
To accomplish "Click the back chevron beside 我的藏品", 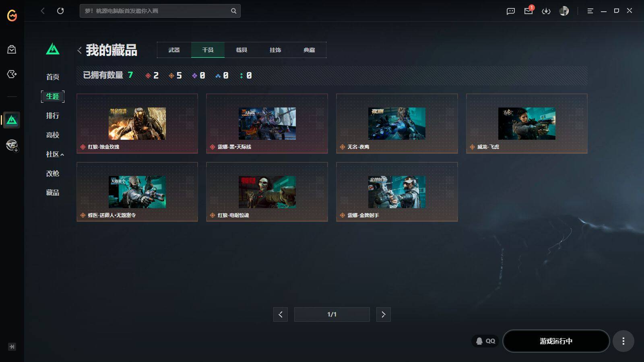I will (x=79, y=50).
